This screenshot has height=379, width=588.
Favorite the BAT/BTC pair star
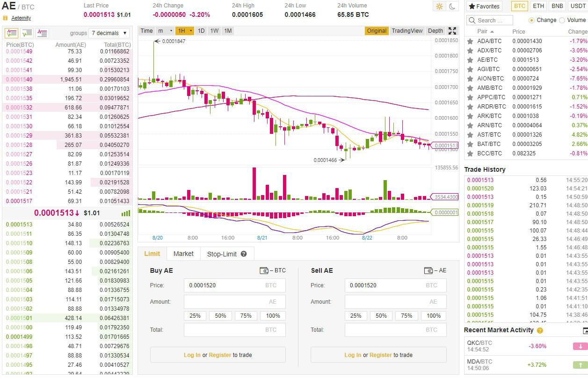(470, 144)
